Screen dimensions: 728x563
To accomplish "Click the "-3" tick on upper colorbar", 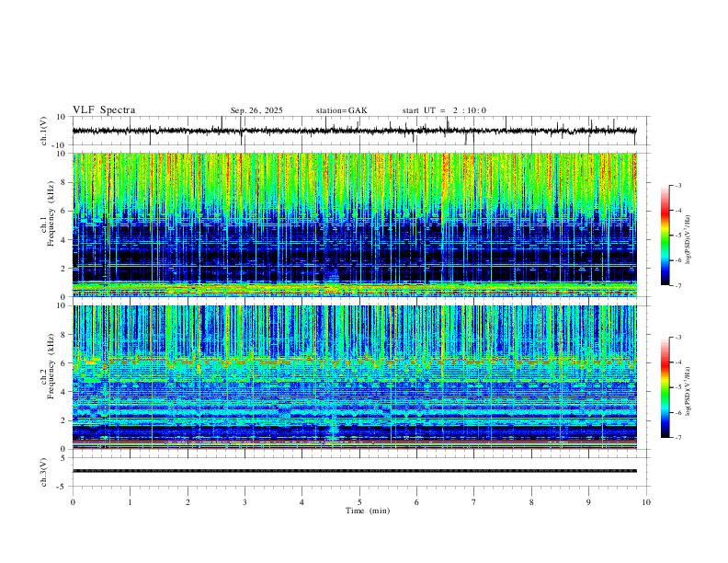I will tap(677, 185).
